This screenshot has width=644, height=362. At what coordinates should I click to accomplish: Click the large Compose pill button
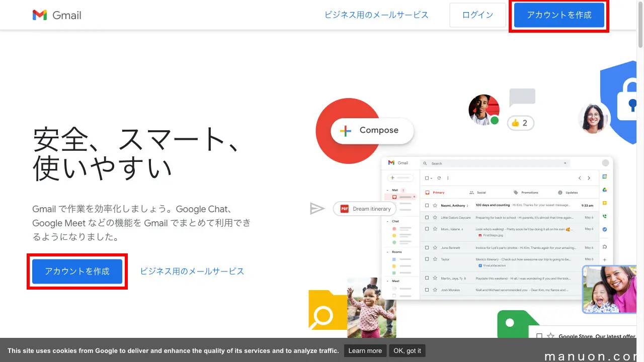coord(372,131)
